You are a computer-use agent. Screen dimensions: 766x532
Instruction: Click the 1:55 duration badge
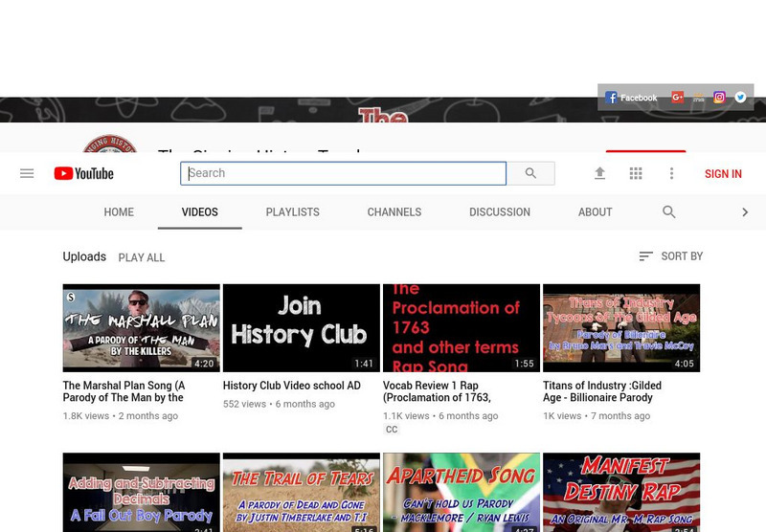tap(524, 364)
